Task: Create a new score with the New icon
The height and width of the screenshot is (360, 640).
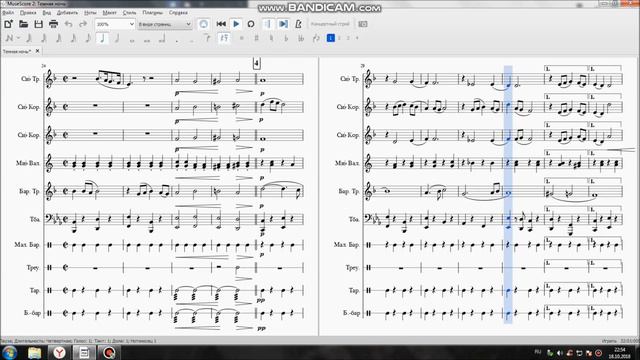Action: [8, 24]
